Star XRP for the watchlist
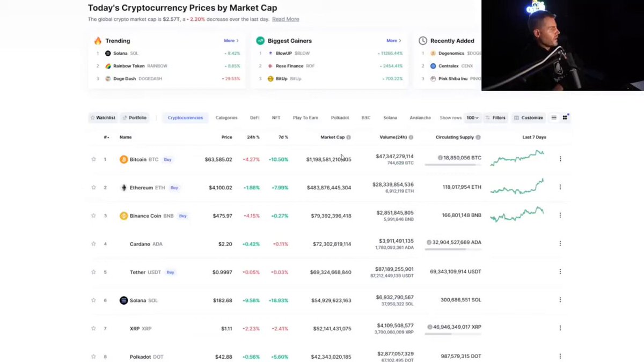 pyautogui.click(x=93, y=328)
